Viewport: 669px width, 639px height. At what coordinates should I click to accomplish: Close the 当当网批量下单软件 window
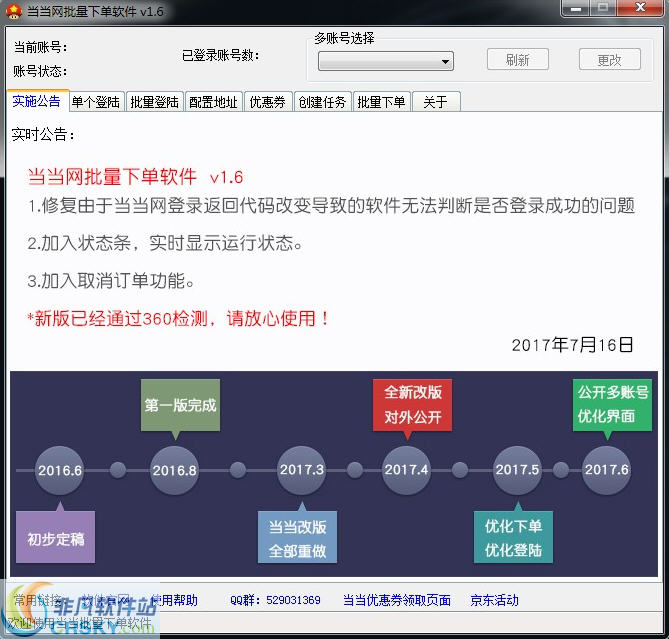point(640,8)
